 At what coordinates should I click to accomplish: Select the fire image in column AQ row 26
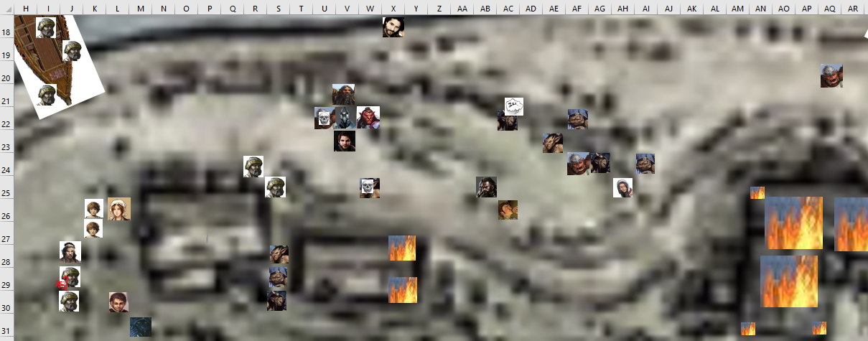(851, 225)
